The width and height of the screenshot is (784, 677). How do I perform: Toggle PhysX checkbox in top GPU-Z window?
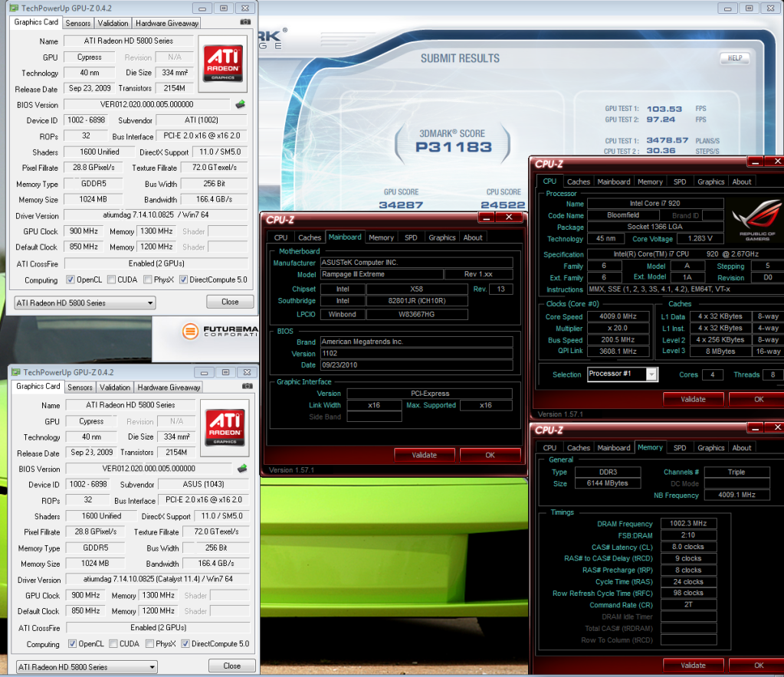point(147,280)
